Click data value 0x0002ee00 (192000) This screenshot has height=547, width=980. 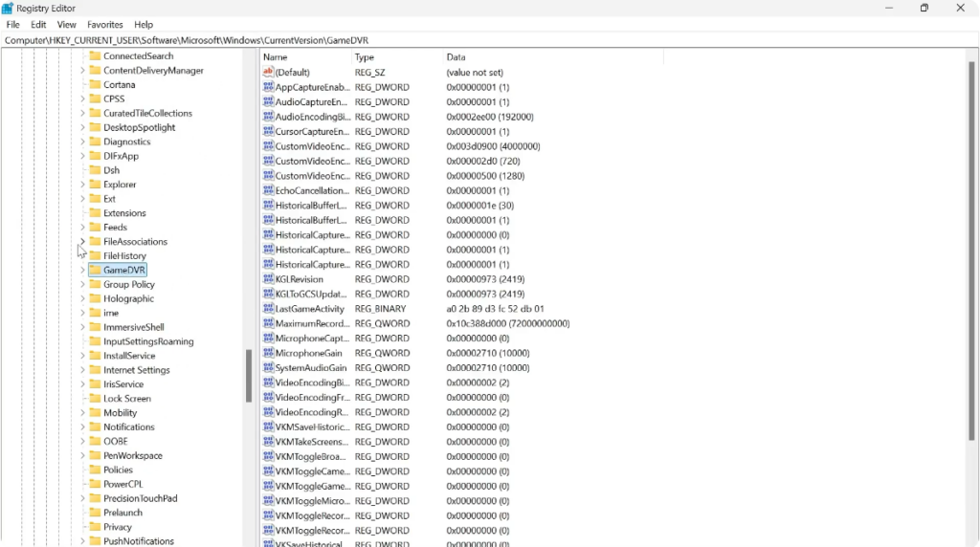490,117
